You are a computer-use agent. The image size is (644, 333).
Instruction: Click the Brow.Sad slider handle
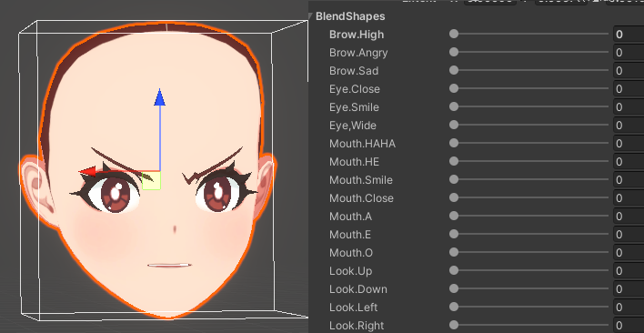coord(454,70)
